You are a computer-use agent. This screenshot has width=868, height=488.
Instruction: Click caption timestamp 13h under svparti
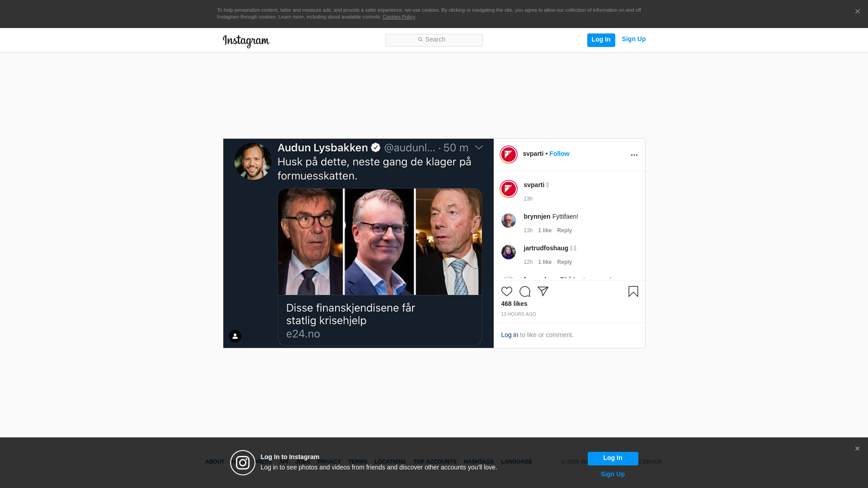[x=528, y=199]
